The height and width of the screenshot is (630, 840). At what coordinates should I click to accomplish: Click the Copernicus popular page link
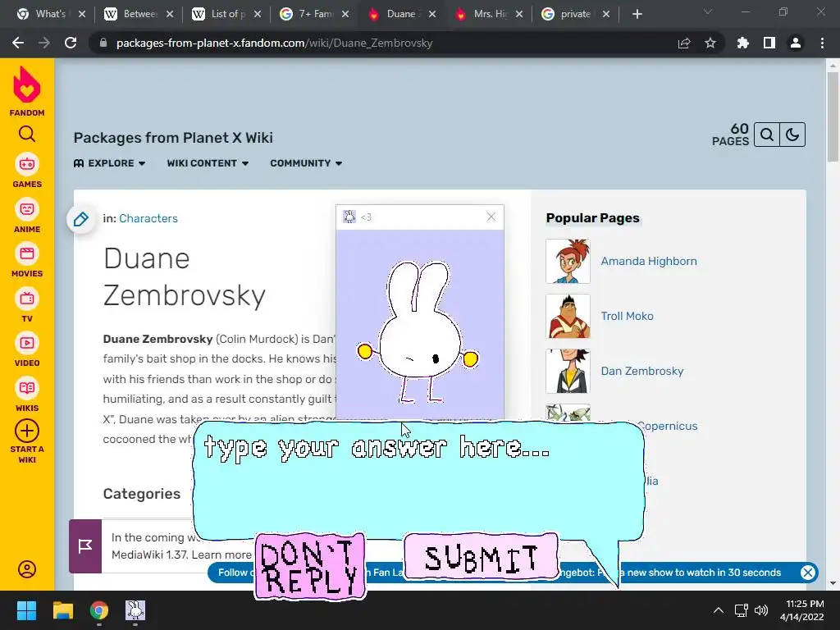[667, 426]
